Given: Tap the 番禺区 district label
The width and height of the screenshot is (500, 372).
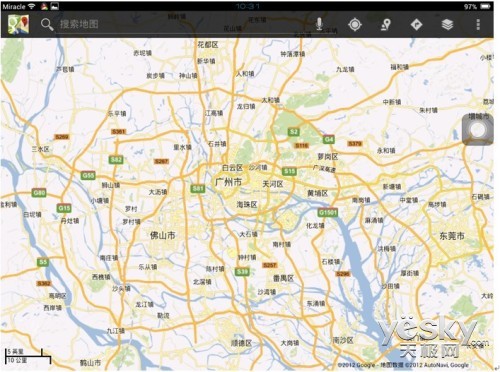Looking at the screenshot, I should point(283,278).
